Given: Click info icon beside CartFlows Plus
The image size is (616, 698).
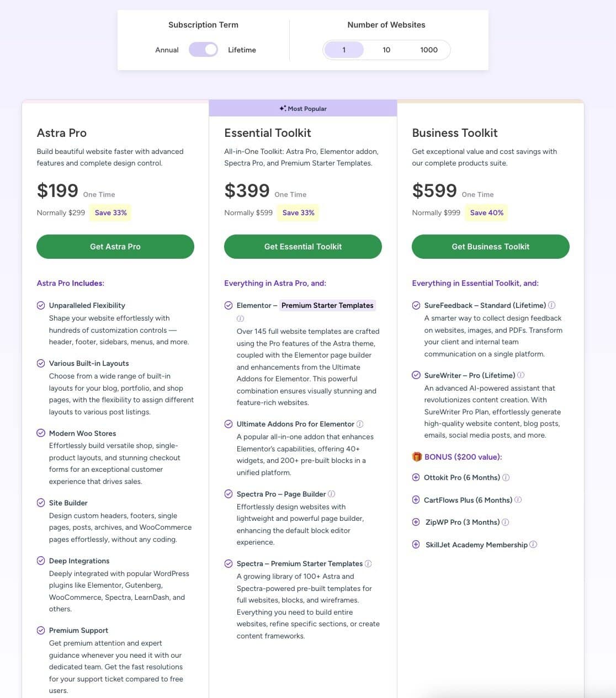Looking at the screenshot, I should coord(518,500).
